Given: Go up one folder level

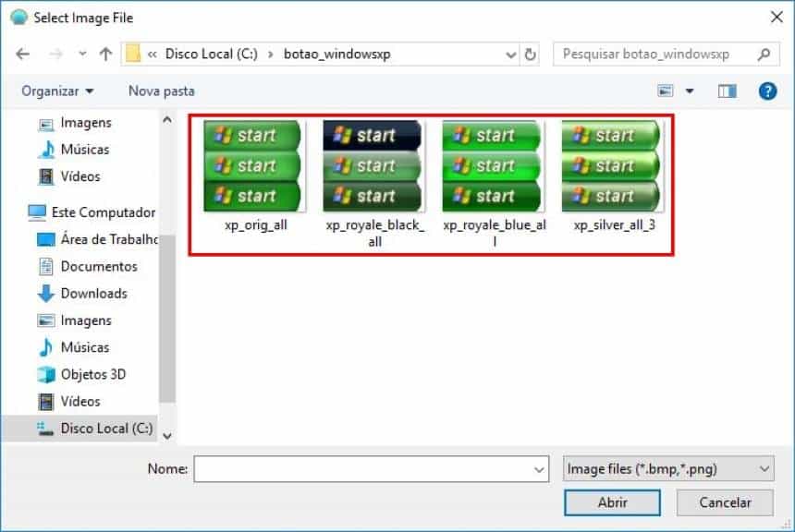Looking at the screenshot, I should 105,54.
